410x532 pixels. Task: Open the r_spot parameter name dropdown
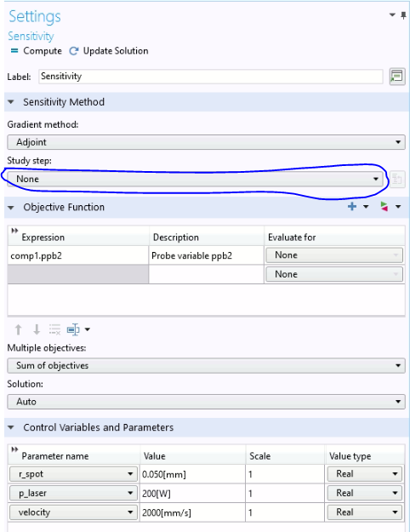73,474
